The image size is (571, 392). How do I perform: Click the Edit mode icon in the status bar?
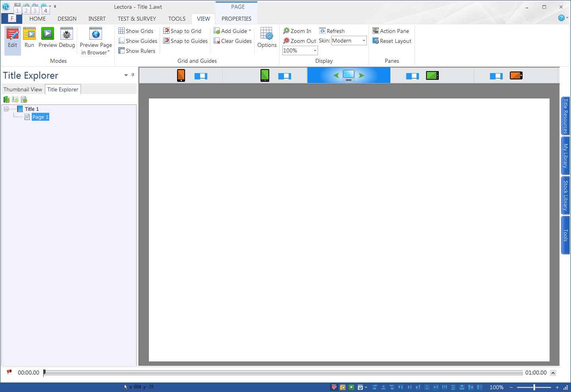click(x=334, y=387)
